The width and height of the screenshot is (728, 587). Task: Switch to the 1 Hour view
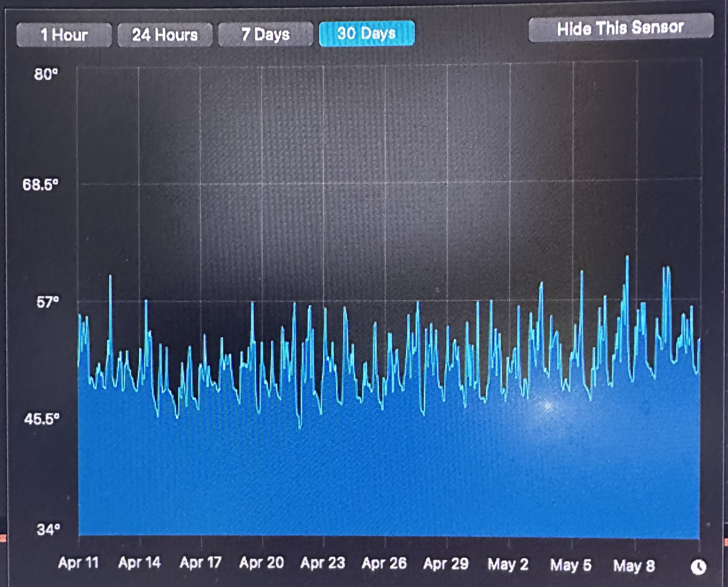click(64, 35)
